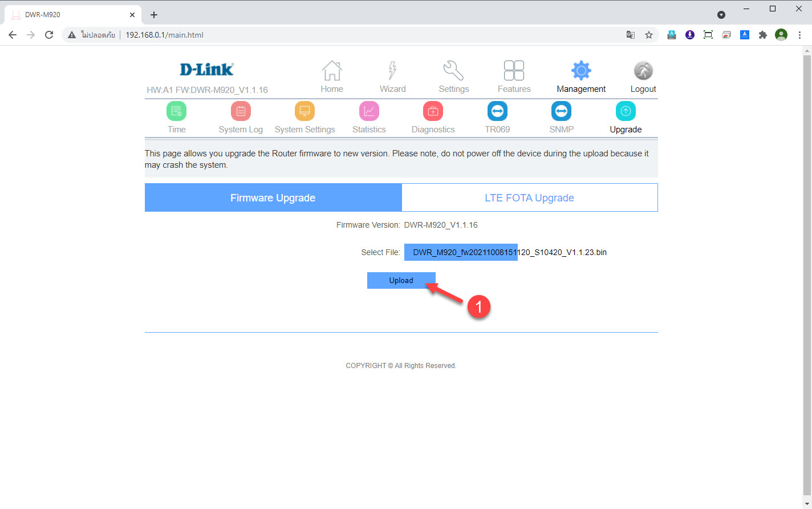Open the TR069 icon
This screenshot has width=812, height=509.
coord(497,111)
